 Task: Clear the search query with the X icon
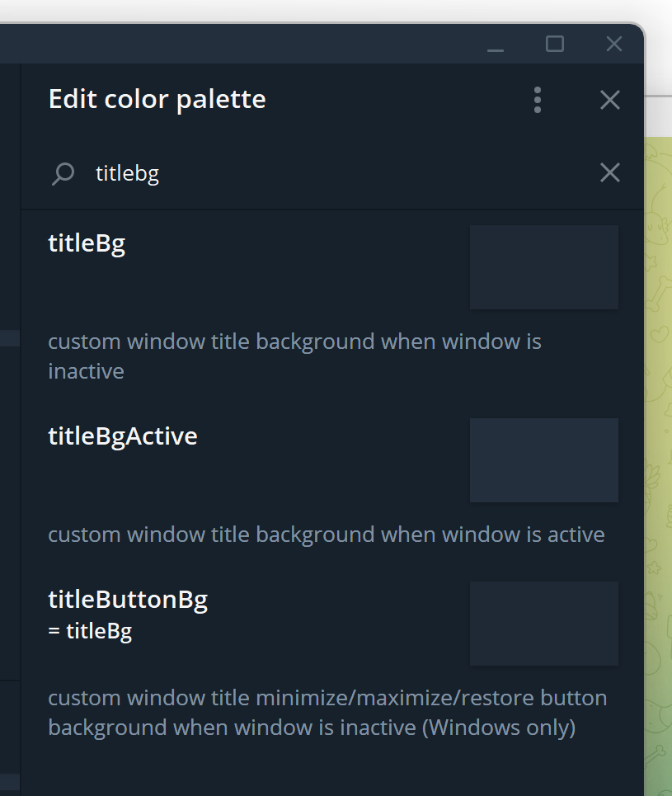click(609, 172)
